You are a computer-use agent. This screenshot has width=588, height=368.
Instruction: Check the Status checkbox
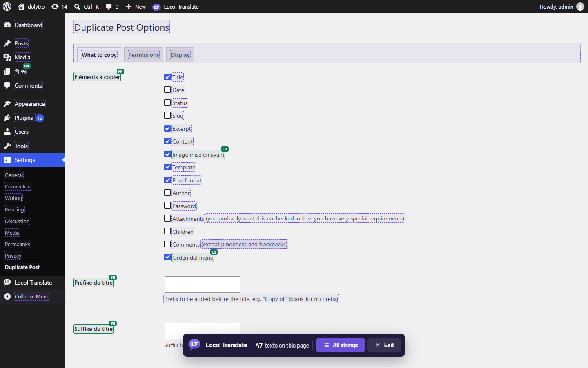(167, 103)
